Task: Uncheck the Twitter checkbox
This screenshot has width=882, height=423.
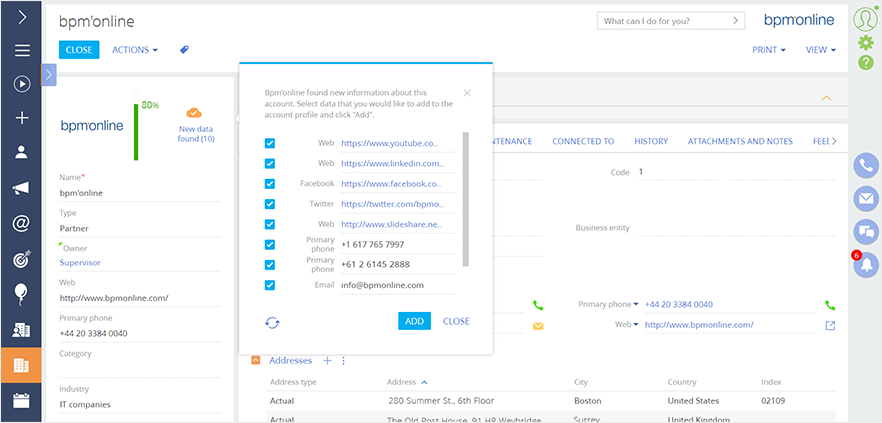Action: click(270, 204)
